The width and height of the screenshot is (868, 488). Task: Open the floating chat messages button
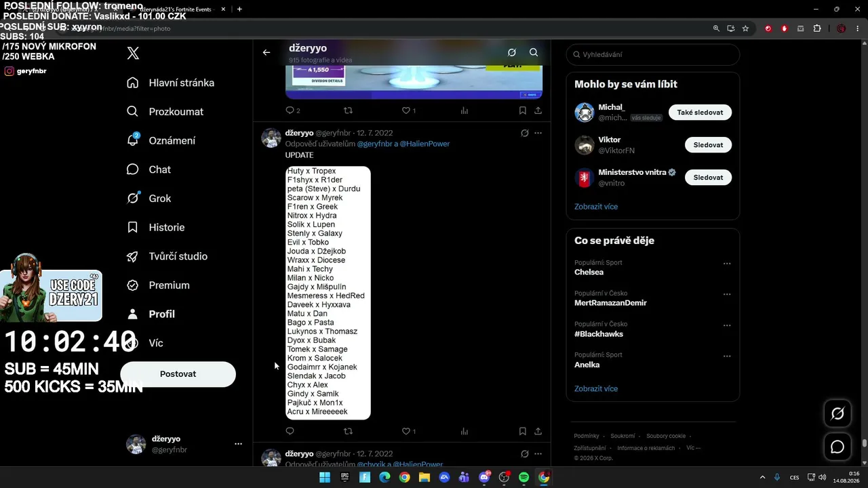pos(837,447)
